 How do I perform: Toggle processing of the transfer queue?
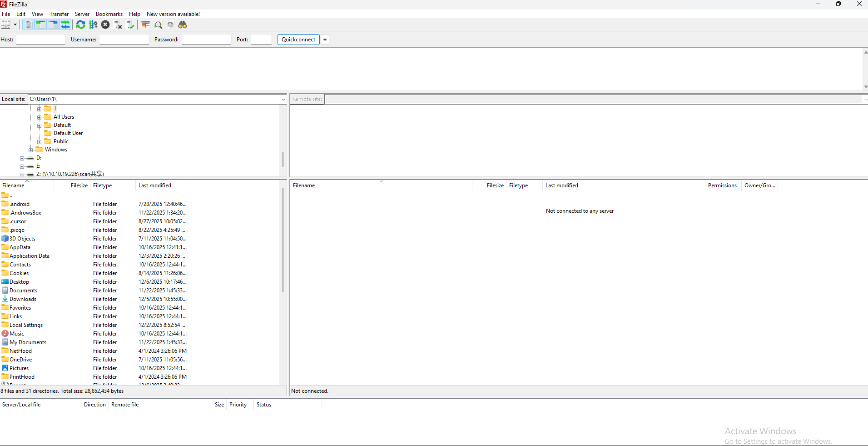pos(93,25)
